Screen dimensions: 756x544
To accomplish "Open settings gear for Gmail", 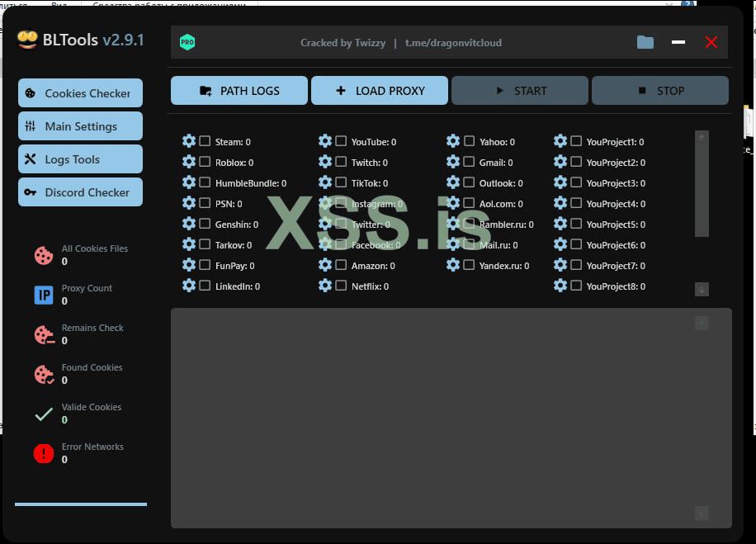I will [453, 162].
